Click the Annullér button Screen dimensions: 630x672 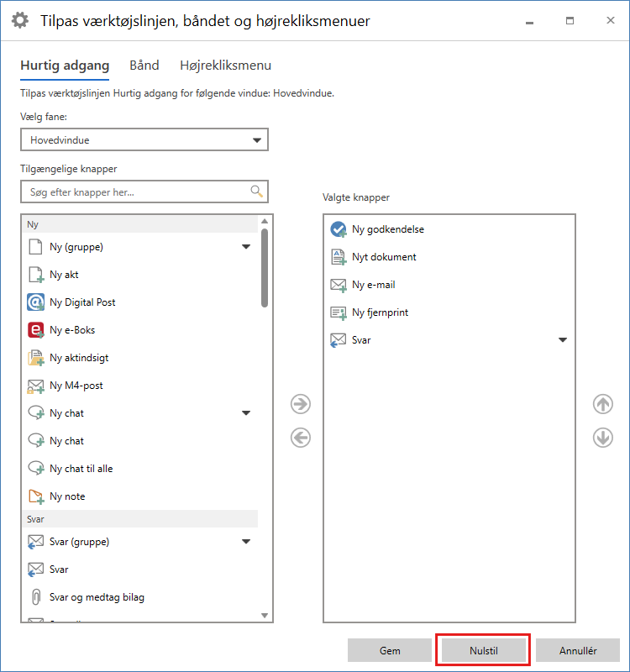click(578, 650)
